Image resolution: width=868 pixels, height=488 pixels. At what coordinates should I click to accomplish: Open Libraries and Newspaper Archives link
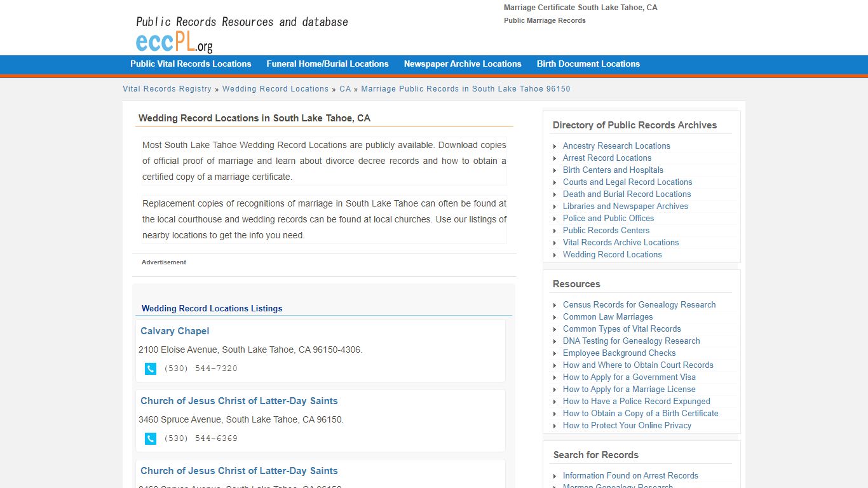coord(625,206)
